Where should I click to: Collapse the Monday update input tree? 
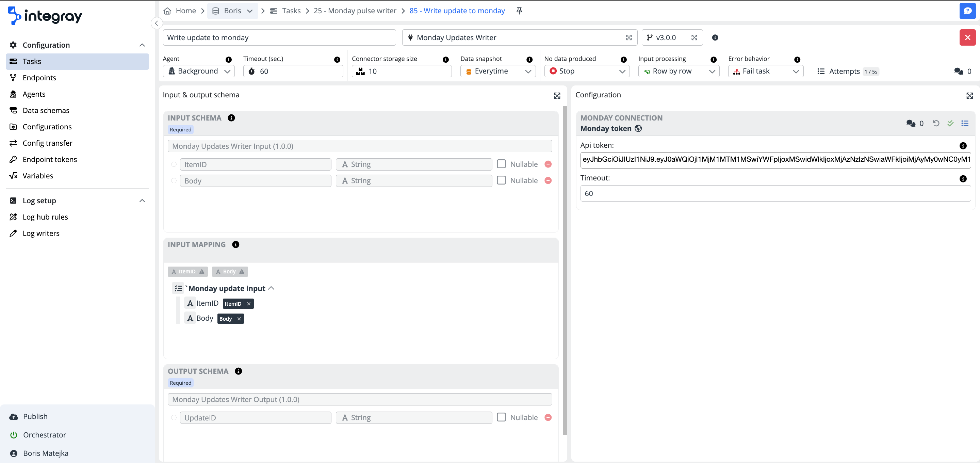click(x=271, y=288)
